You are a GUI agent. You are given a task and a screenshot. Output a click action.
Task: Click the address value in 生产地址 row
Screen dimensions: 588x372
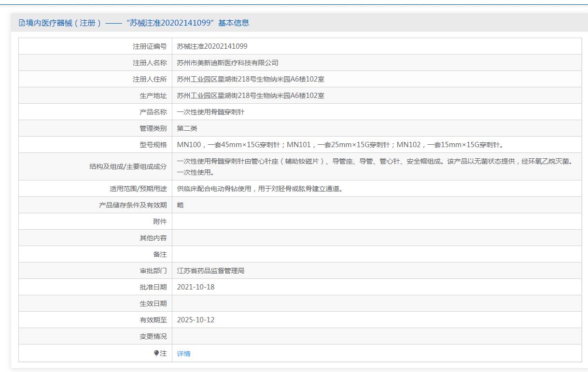(251, 96)
